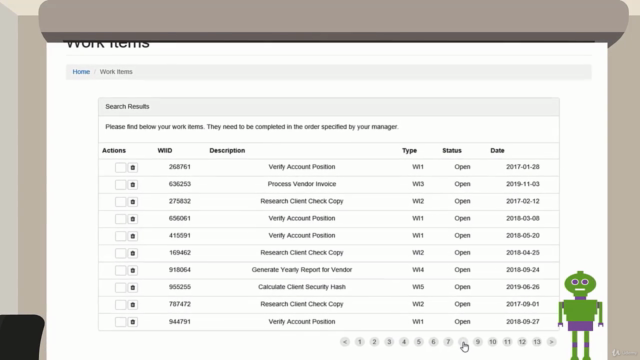Click date '2018-03-08'
This screenshot has width=640, height=360.
(x=522, y=218)
